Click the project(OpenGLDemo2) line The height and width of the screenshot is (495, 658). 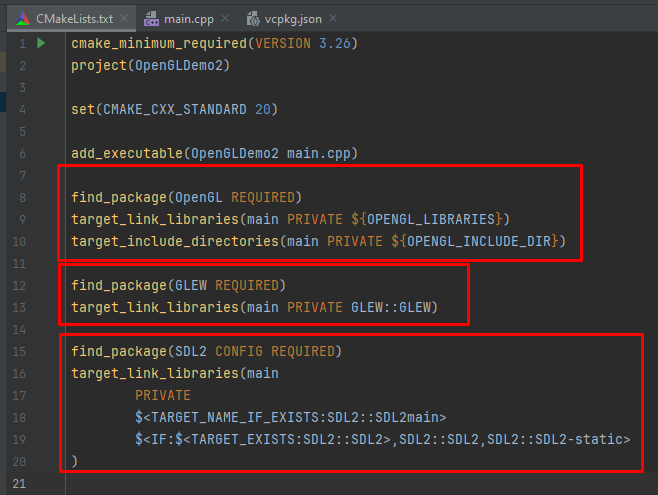pyautogui.click(x=150, y=65)
